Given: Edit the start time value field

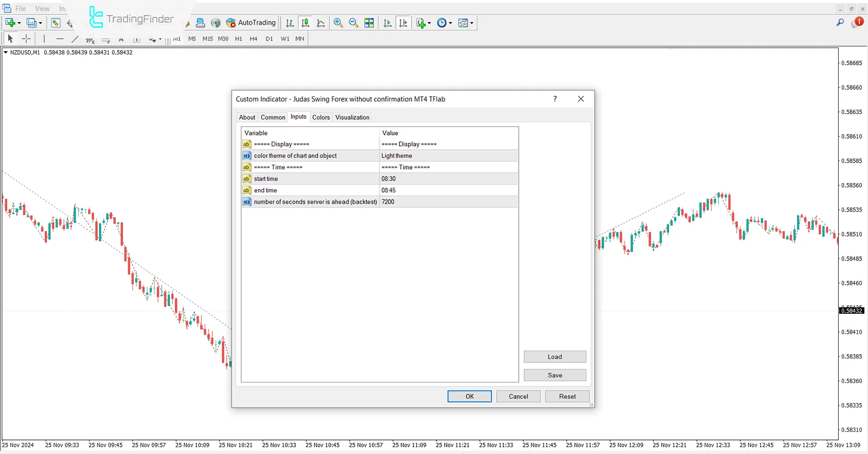Looking at the screenshot, I should (448, 179).
